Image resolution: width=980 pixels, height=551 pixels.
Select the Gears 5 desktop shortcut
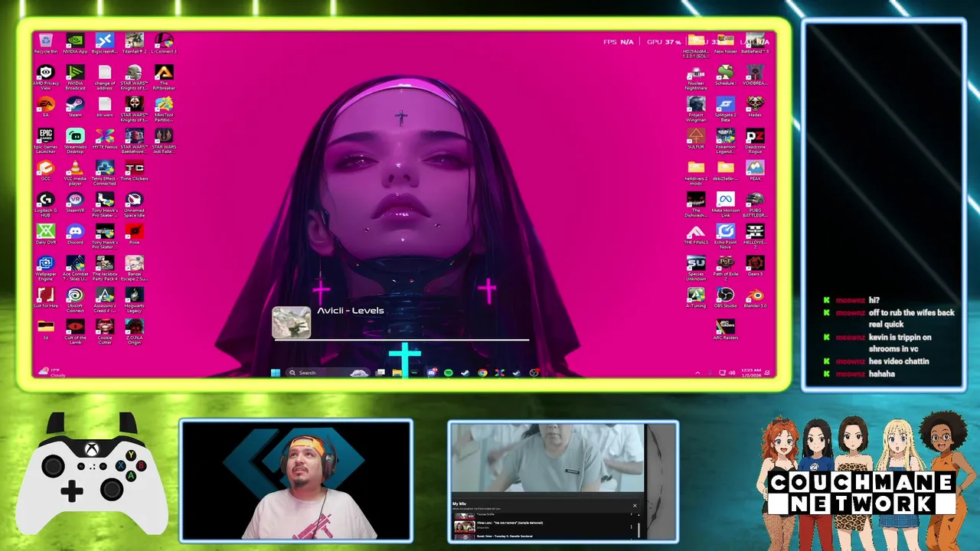click(x=755, y=266)
